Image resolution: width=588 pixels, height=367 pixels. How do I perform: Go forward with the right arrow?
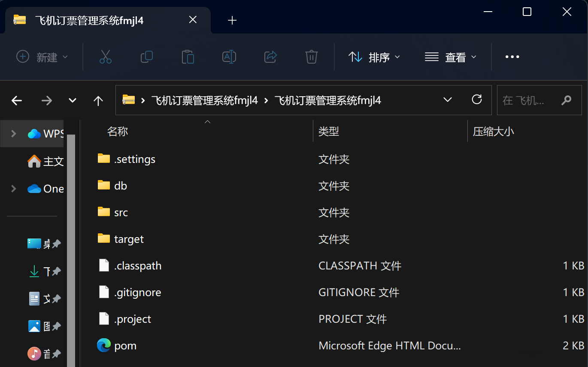point(46,101)
